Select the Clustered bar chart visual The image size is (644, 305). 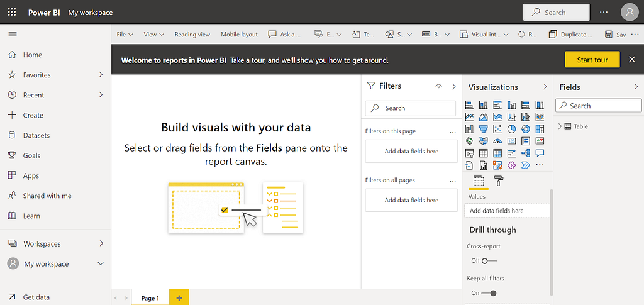(497, 105)
